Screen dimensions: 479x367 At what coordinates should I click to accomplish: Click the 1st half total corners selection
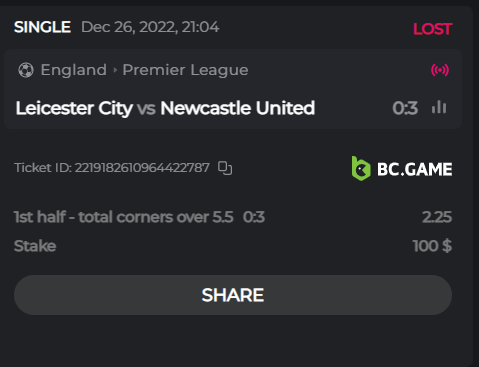[123, 217]
